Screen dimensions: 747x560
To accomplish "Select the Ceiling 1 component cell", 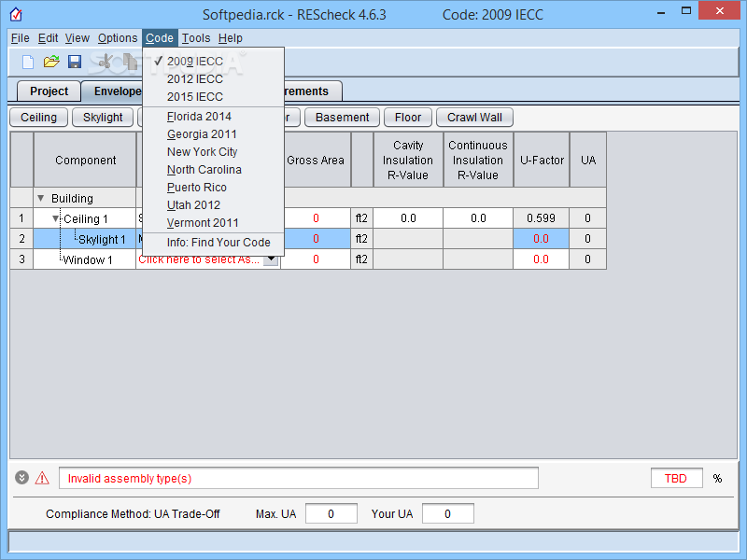I will tap(85, 218).
